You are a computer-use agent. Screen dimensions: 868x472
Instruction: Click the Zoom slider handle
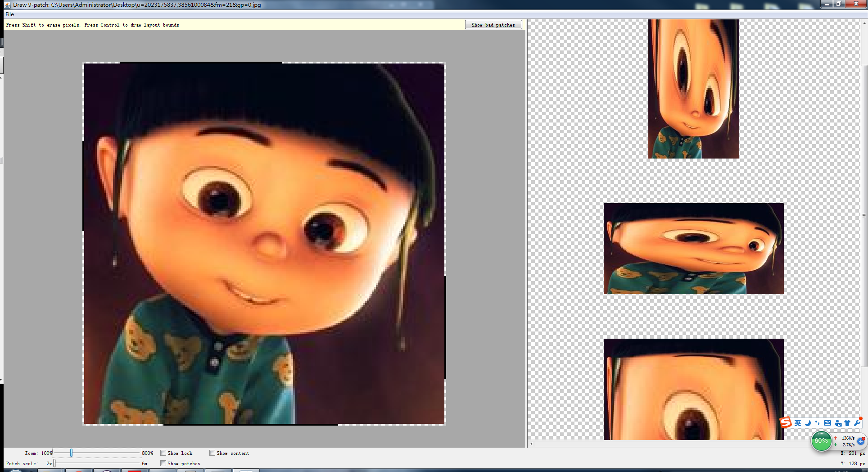pos(71,453)
